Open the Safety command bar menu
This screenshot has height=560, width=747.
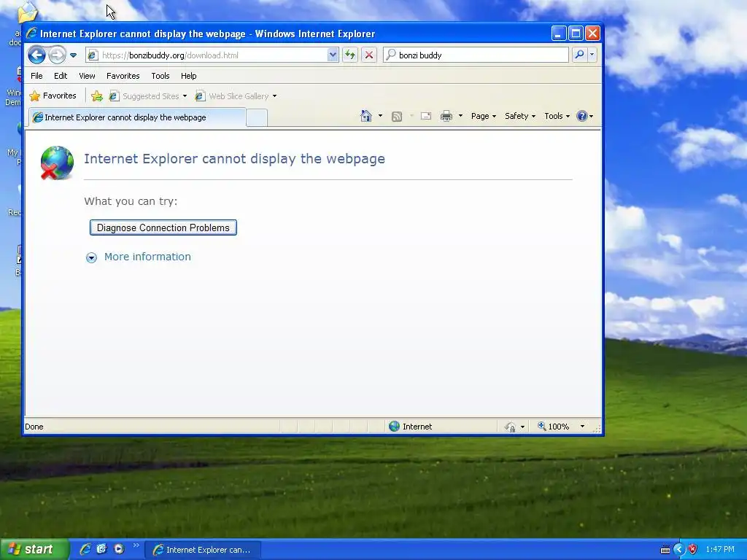pyautogui.click(x=519, y=116)
